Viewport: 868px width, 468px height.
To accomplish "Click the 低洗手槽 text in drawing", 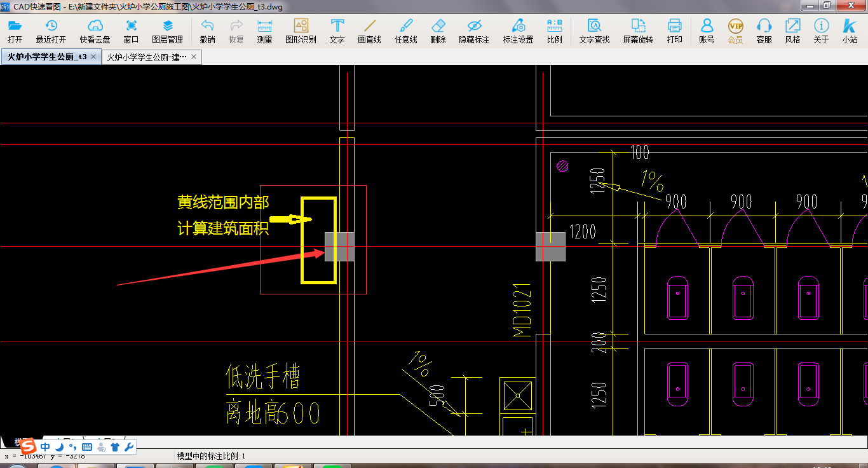I will [x=262, y=376].
